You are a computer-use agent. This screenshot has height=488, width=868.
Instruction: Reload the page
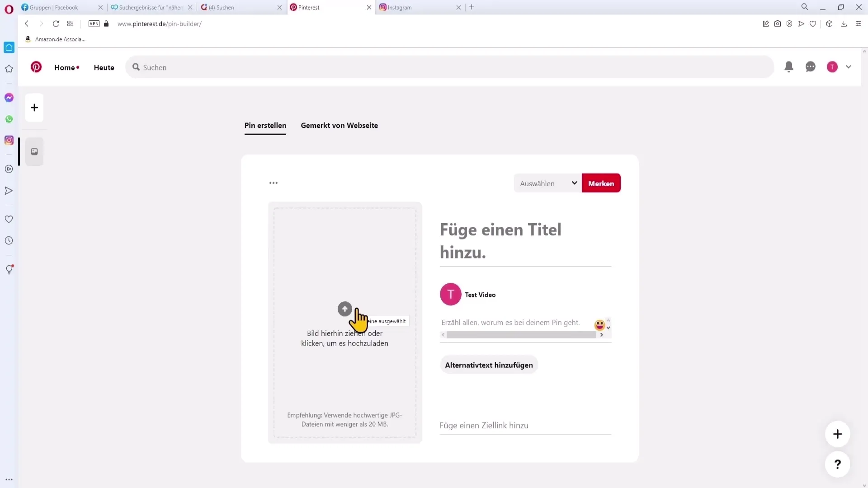56,23
